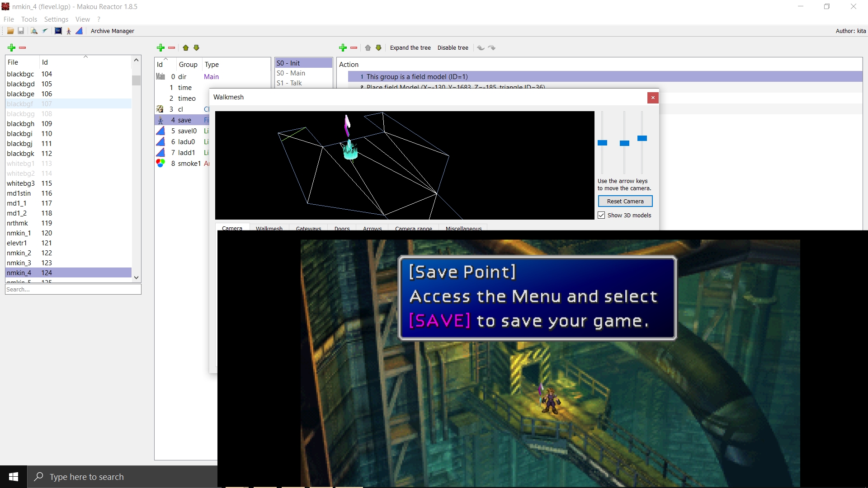Image resolution: width=868 pixels, height=488 pixels.
Task: Click the Save floppy disk icon
Action: coord(21,31)
